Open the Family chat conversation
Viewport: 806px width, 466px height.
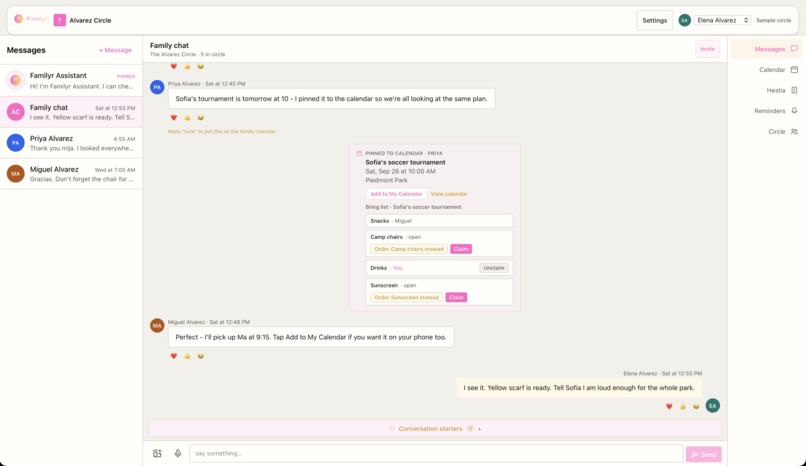71,112
